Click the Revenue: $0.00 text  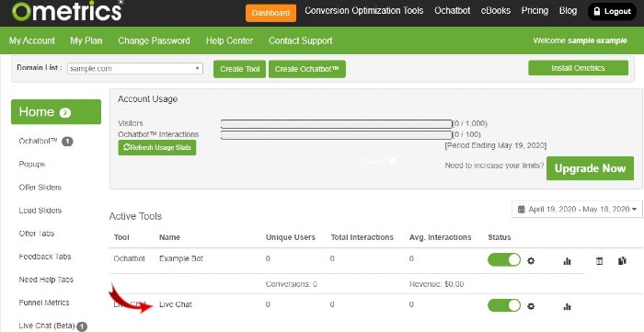click(437, 284)
